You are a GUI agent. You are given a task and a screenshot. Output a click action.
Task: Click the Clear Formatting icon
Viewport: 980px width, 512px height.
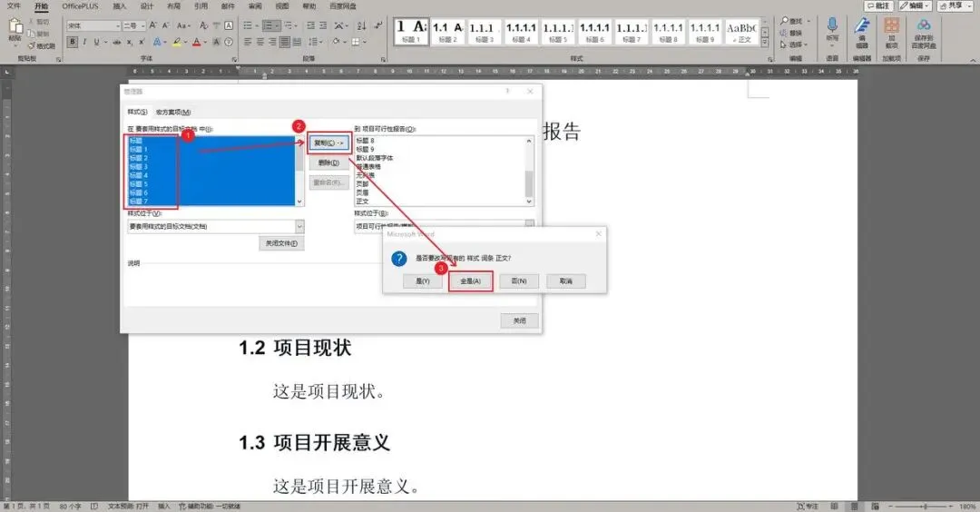click(204, 25)
